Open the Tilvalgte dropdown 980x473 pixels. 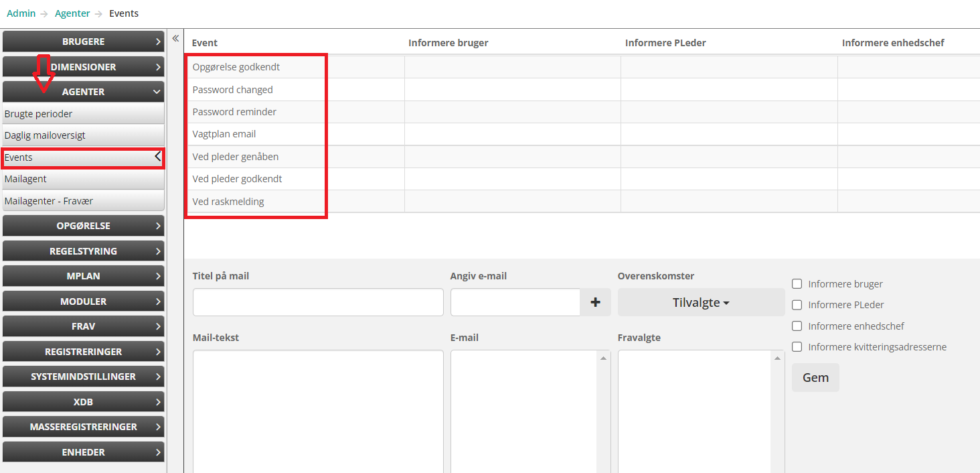coord(700,302)
